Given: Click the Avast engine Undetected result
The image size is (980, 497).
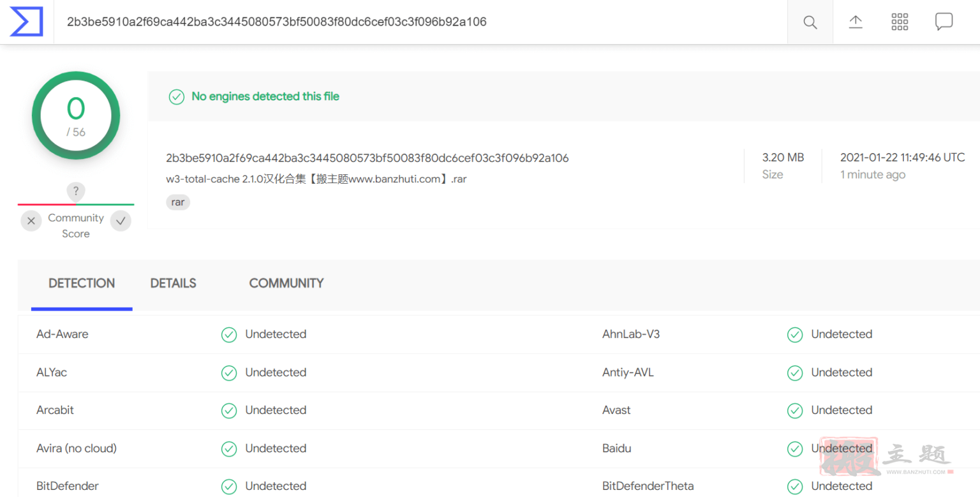Looking at the screenshot, I should [x=842, y=410].
